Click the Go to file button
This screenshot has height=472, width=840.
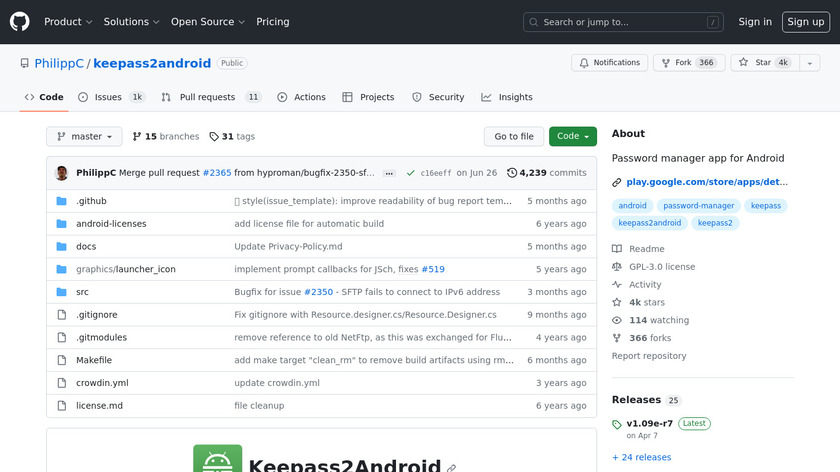click(514, 137)
